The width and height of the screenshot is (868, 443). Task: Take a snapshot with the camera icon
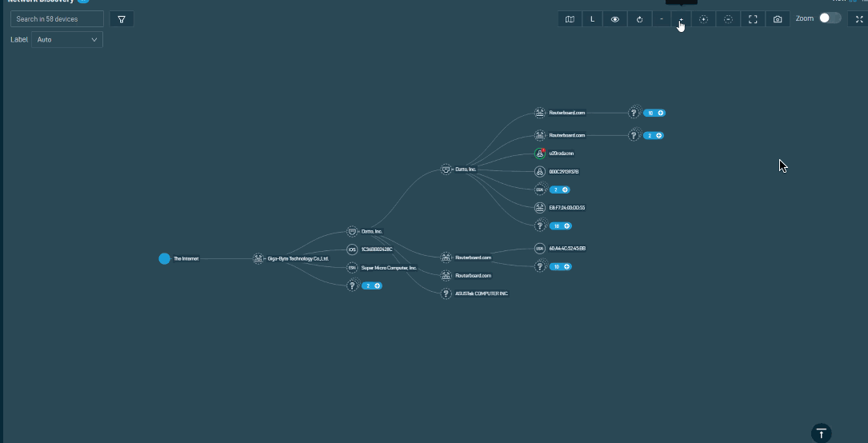[778, 19]
